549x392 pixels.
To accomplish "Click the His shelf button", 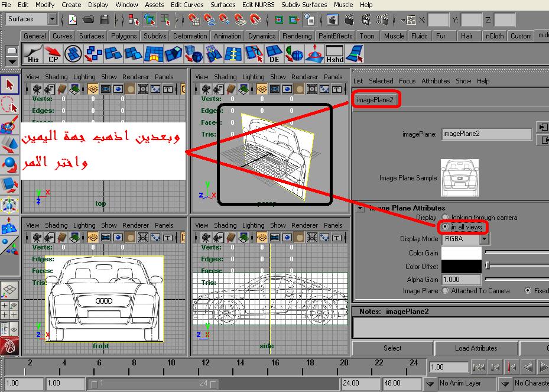I will pyautogui.click(x=33, y=54).
